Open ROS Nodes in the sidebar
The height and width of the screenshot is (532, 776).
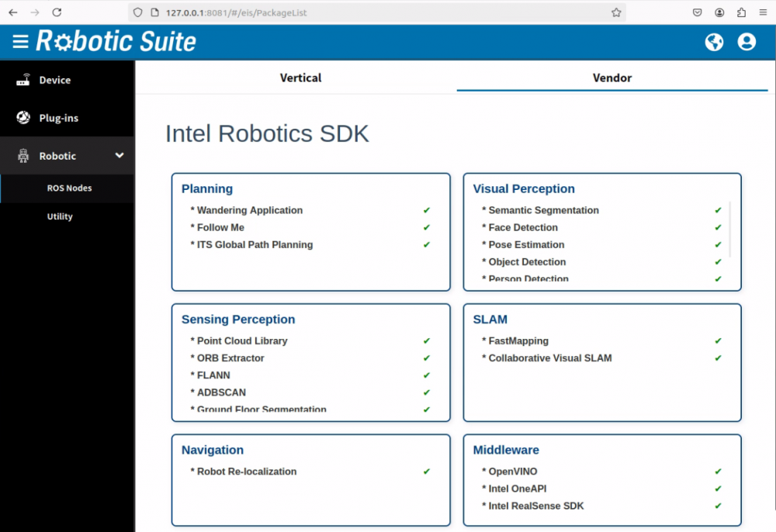coord(68,188)
